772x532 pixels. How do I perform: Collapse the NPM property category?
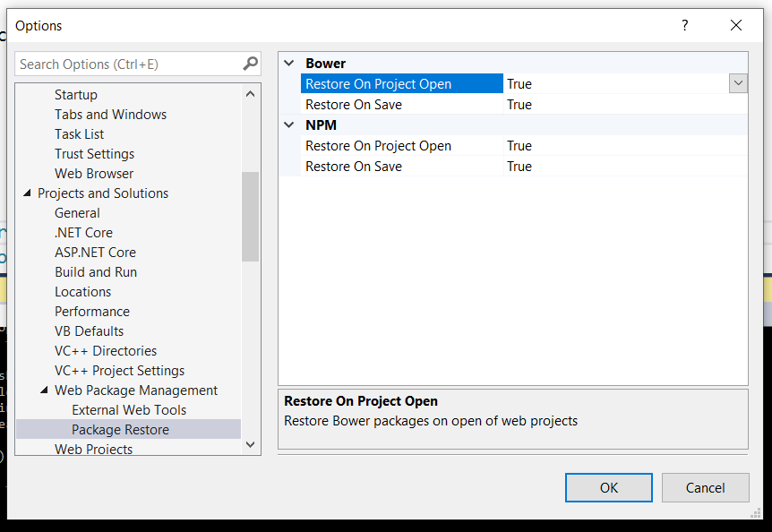[x=288, y=125]
